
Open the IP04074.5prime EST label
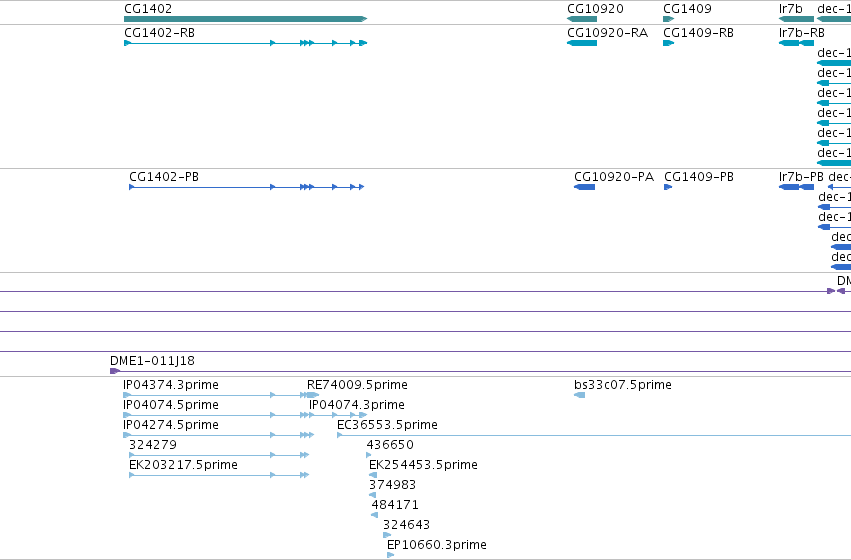click(171, 405)
